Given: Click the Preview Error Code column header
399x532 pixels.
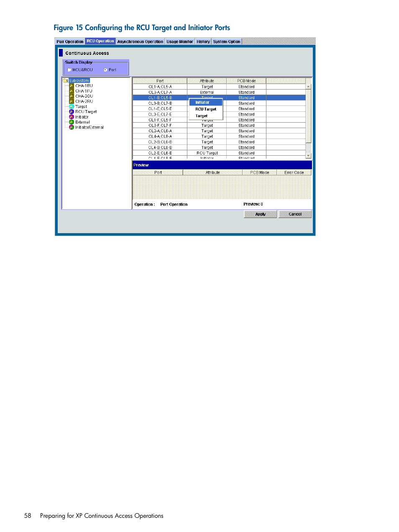Looking at the screenshot, I should tap(294, 172).
